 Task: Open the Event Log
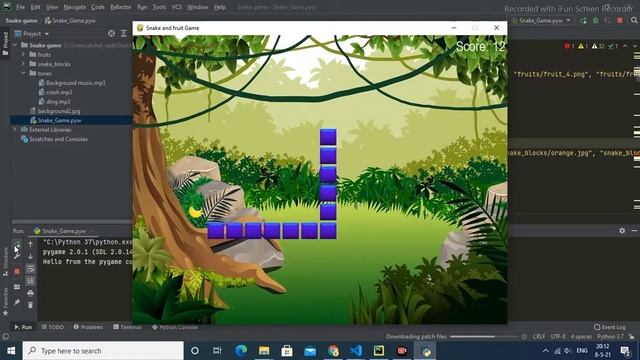coord(610,327)
